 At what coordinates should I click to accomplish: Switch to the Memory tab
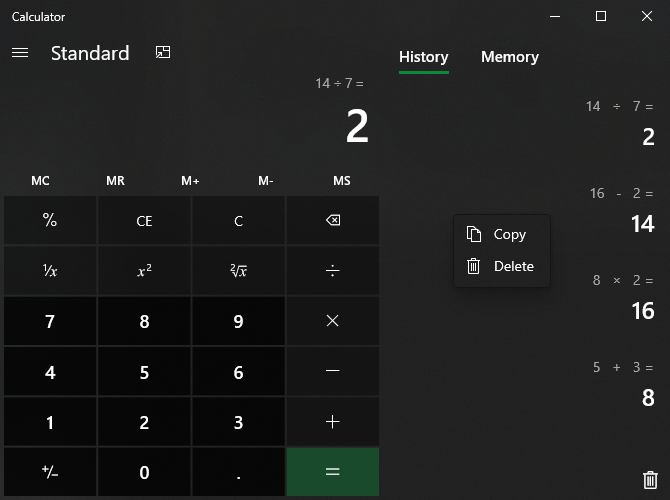pos(509,57)
